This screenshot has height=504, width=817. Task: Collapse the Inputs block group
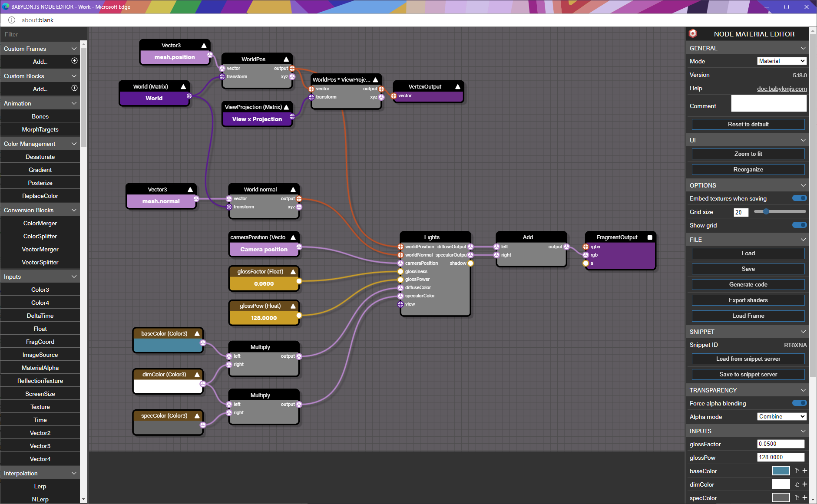(x=40, y=277)
